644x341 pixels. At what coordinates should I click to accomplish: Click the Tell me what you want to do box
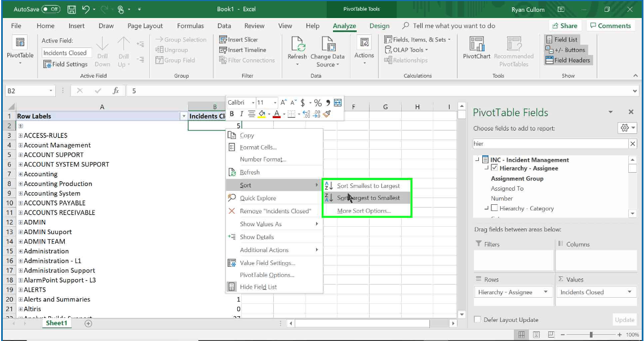tap(449, 26)
